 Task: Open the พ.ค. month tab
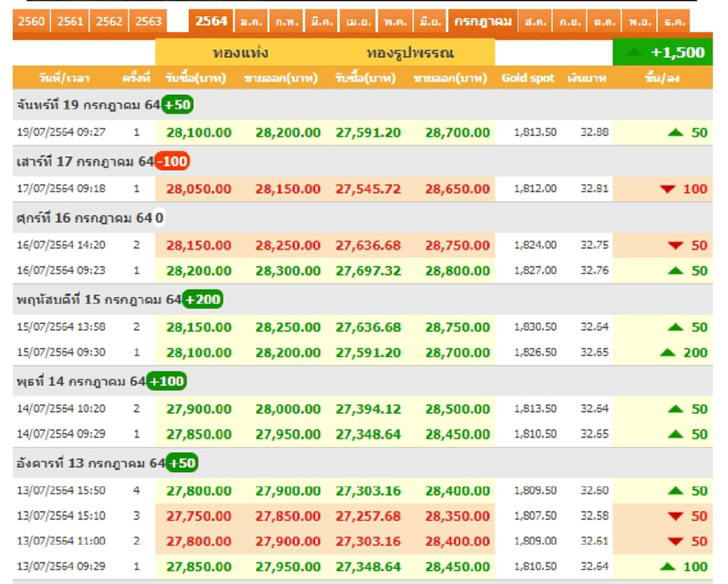click(395, 22)
